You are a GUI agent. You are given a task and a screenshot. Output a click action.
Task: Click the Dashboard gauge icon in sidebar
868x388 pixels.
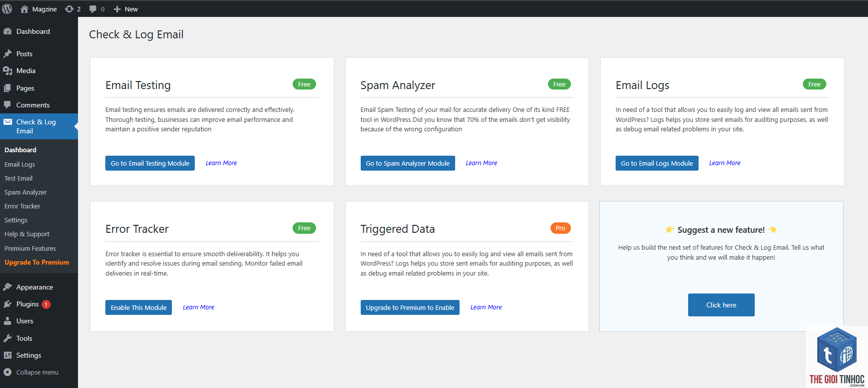pos(7,31)
